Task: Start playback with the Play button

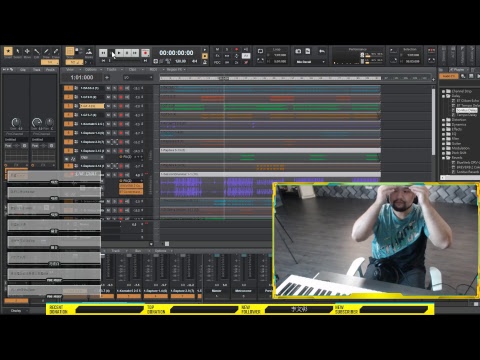Action: coord(119,53)
